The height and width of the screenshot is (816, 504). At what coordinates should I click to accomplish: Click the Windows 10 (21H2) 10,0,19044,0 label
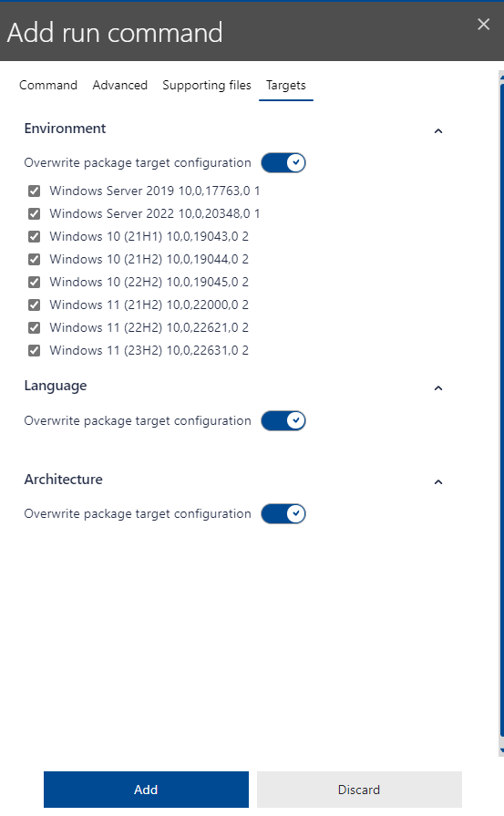click(x=149, y=259)
